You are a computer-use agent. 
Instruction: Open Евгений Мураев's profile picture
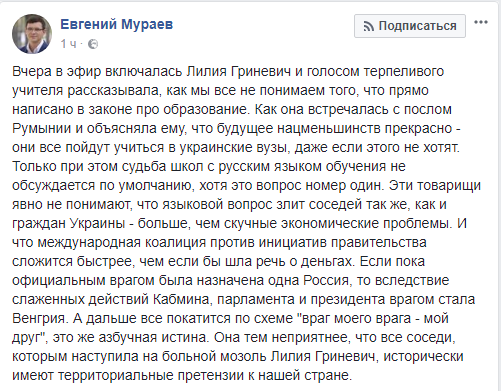click(x=32, y=34)
